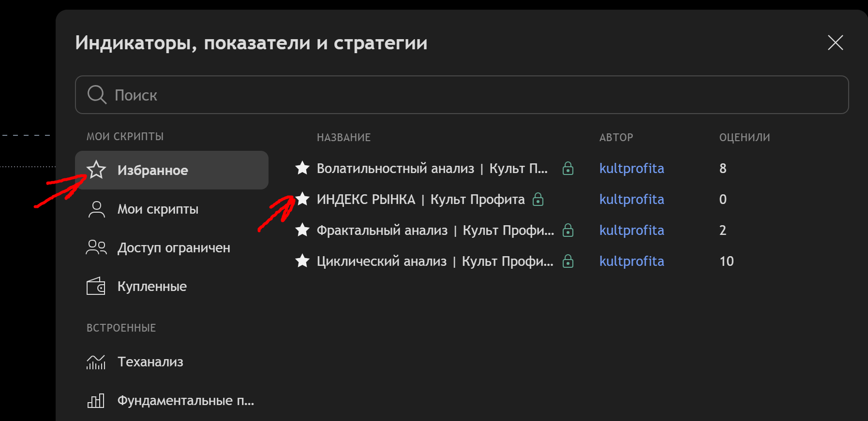Add ИНДЕКС РЫНКА indicator to chart

[x=420, y=199]
